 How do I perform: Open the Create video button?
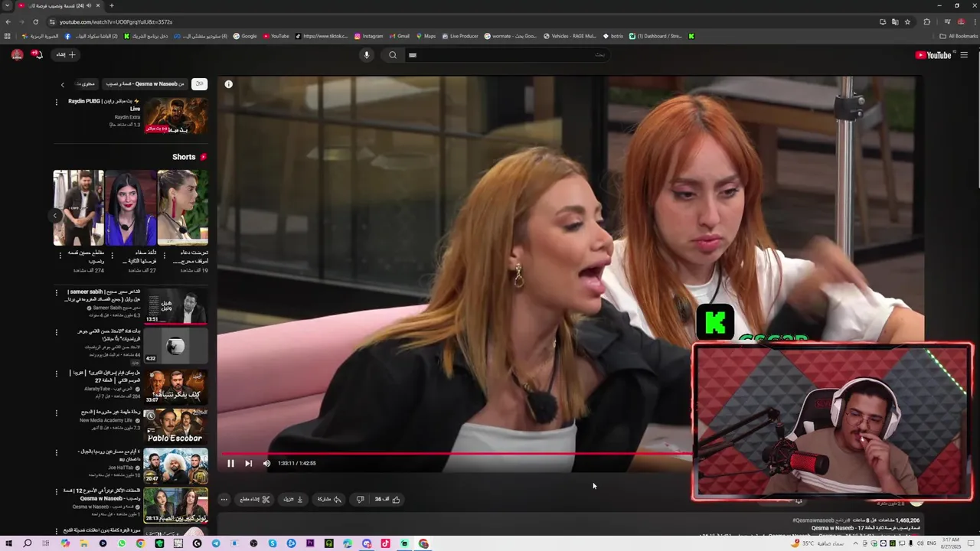coord(66,54)
